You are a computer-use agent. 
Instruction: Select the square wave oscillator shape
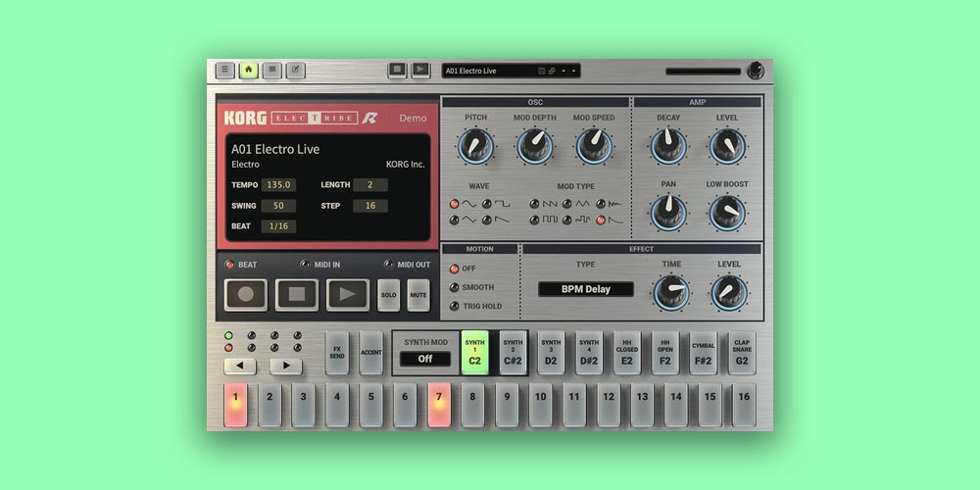(487, 203)
